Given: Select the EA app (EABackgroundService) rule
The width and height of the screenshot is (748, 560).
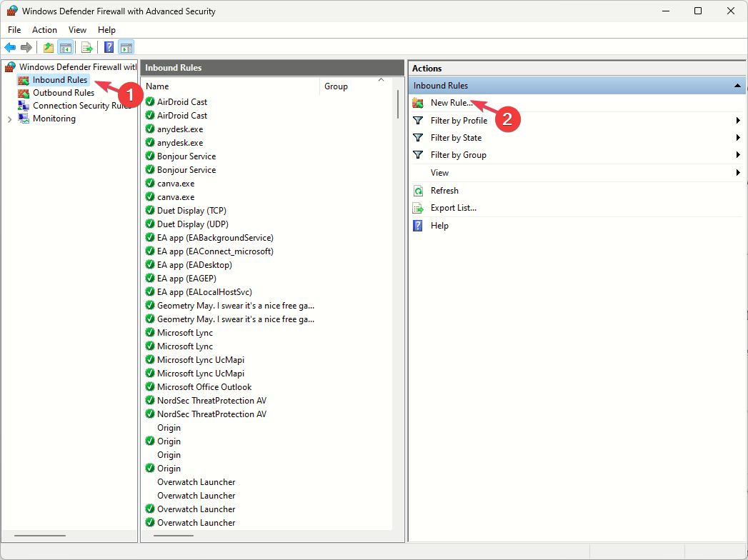Looking at the screenshot, I should [x=215, y=238].
